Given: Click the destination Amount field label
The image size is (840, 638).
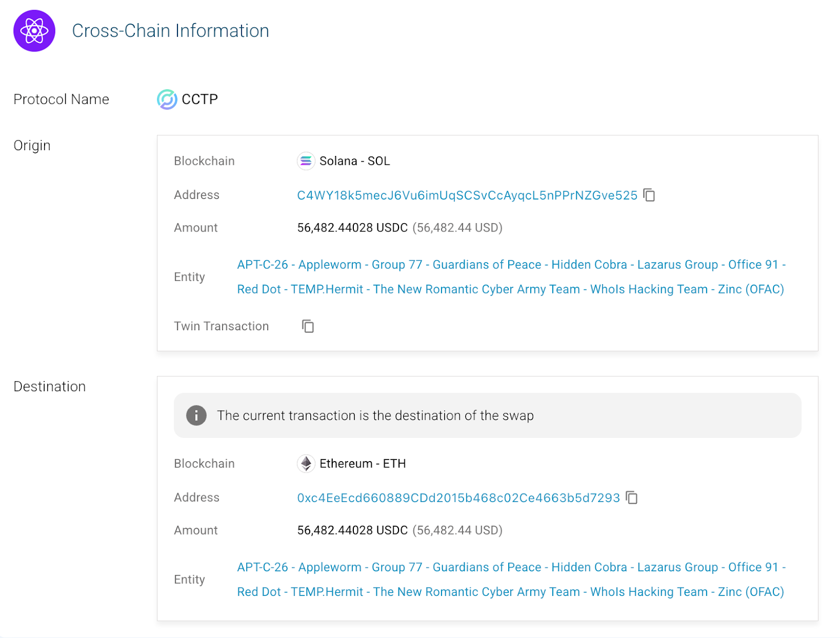Looking at the screenshot, I should pyautogui.click(x=196, y=530).
